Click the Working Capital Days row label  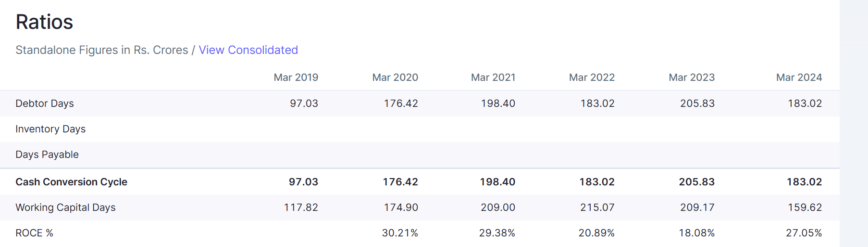point(65,208)
